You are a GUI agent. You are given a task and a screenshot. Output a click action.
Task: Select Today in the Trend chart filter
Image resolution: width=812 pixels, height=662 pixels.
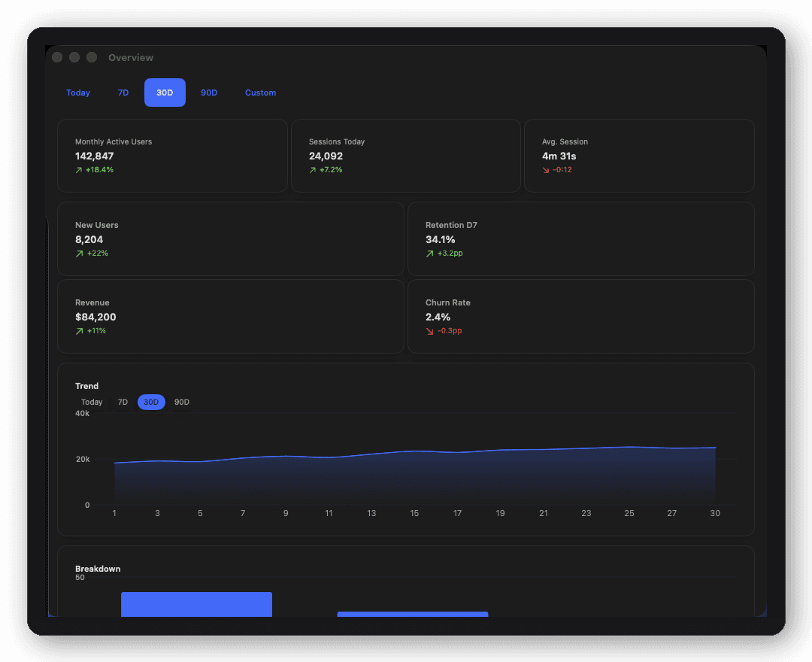pyautogui.click(x=92, y=402)
